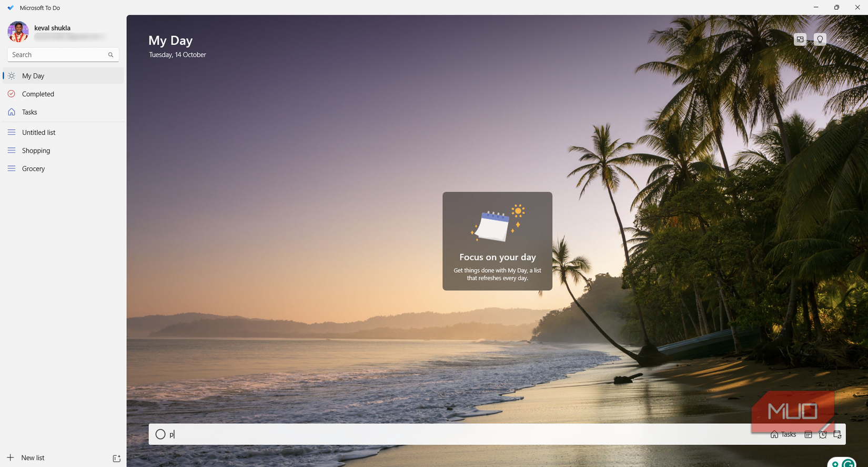Click the add-task circle in entry bar
Screen dimensions: 868x467
160,434
